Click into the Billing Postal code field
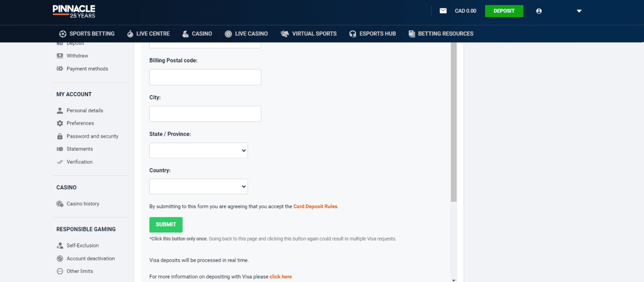Screen dimensions: 644x282 [x=205, y=77]
